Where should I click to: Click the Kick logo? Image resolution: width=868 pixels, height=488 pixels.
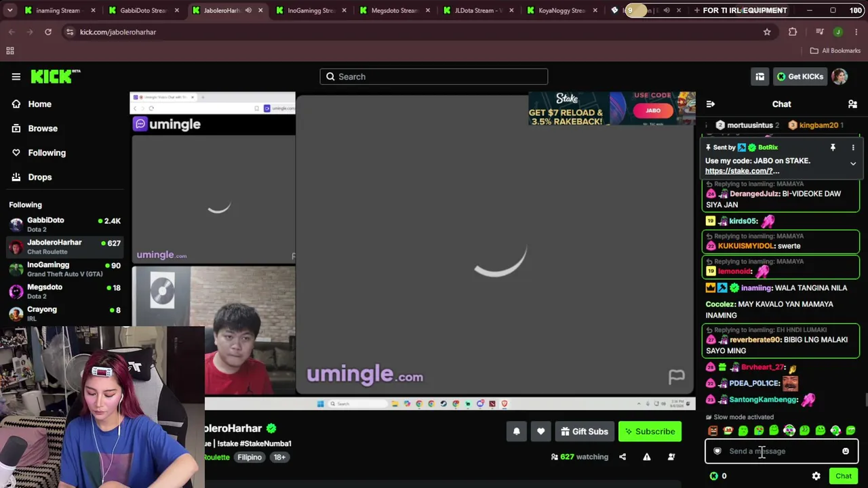[x=55, y=77]
